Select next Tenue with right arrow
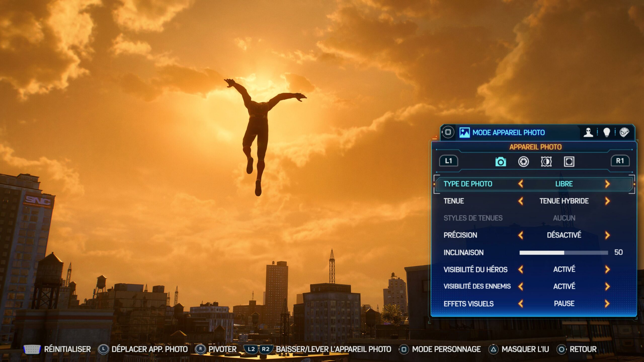 (x=607, y=201)
